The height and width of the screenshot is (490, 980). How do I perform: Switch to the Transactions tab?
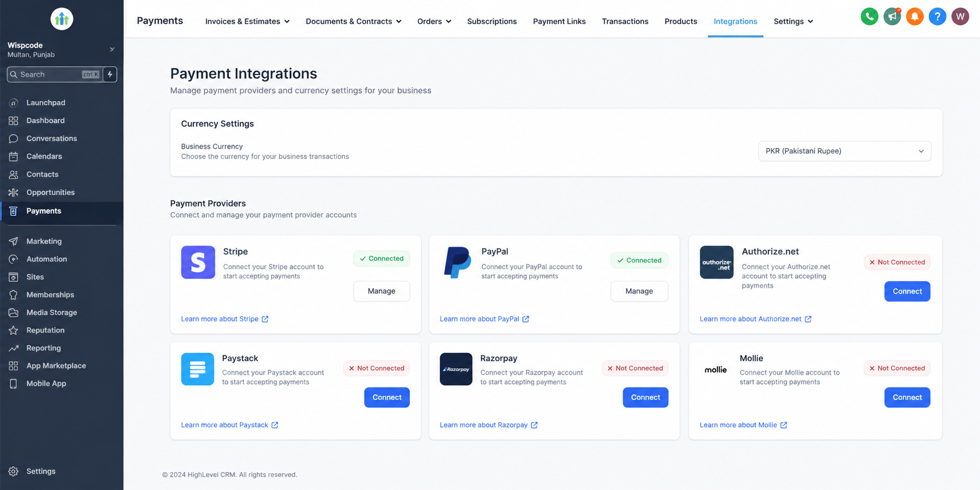click(x=625, y=22)
